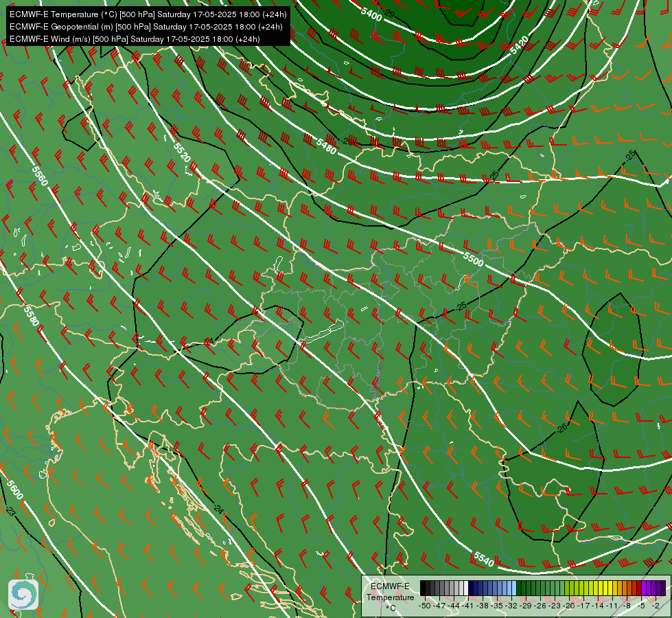Viewport: 672px width, 618px height.
Task: Click the black swatch above -50 in legend
Action: (423, 588)
